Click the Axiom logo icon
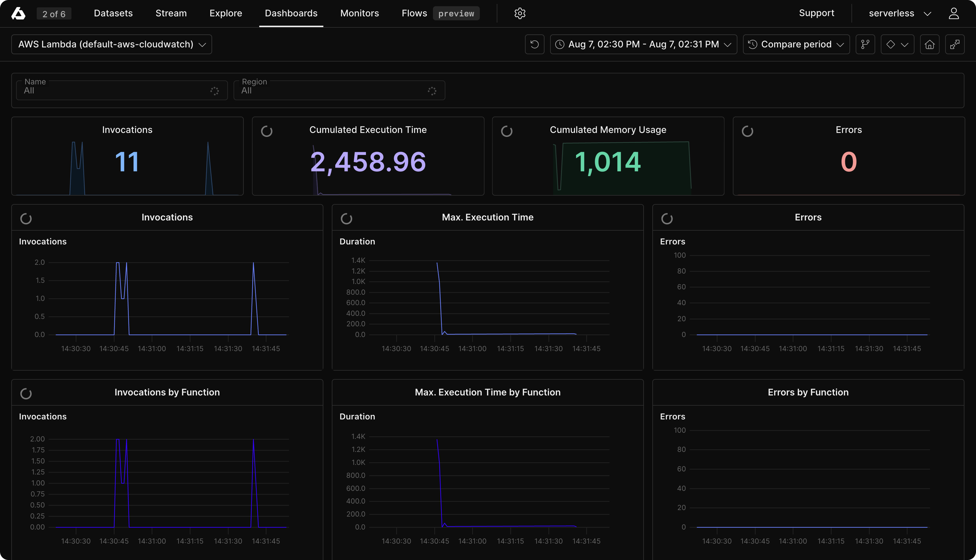The width and height of the screenshot is (976, 560). 18,14
